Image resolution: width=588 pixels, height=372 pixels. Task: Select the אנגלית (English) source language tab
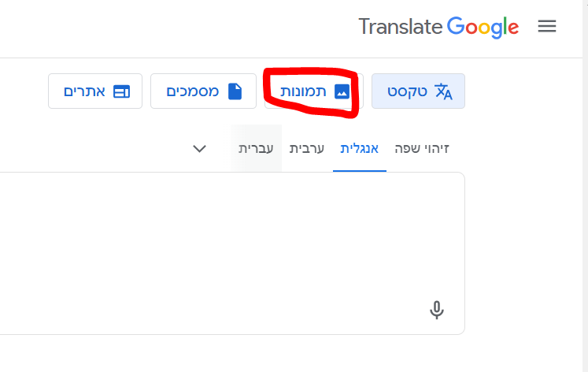[x=360, y=148]
